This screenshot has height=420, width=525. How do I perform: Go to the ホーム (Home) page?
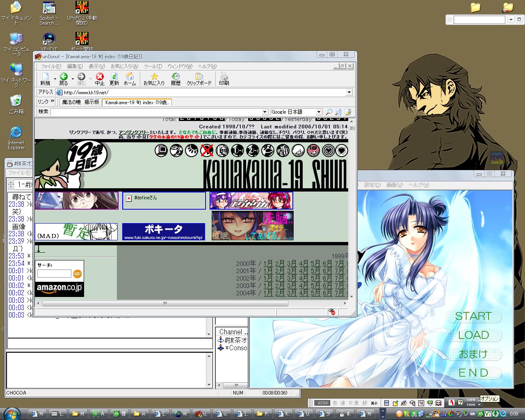click(x=130, y=79)
